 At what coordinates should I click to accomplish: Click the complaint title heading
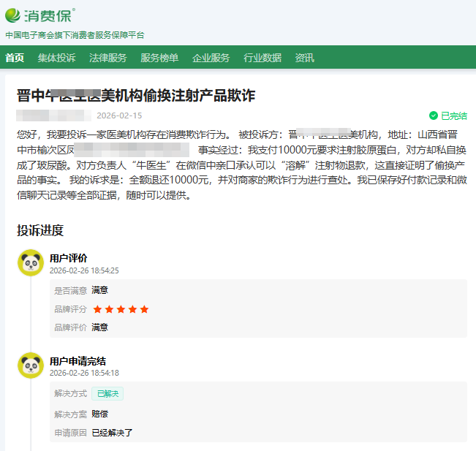[x=136, y=96]
